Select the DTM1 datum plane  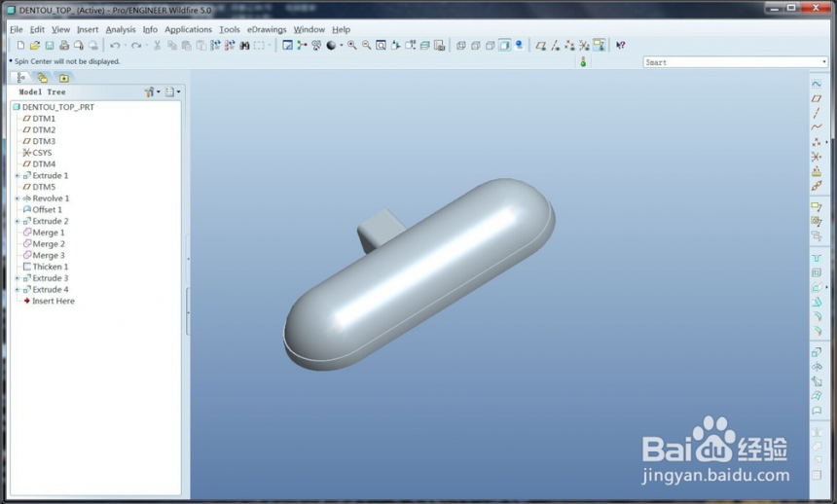pyautogui.click(x=39, y=119)
